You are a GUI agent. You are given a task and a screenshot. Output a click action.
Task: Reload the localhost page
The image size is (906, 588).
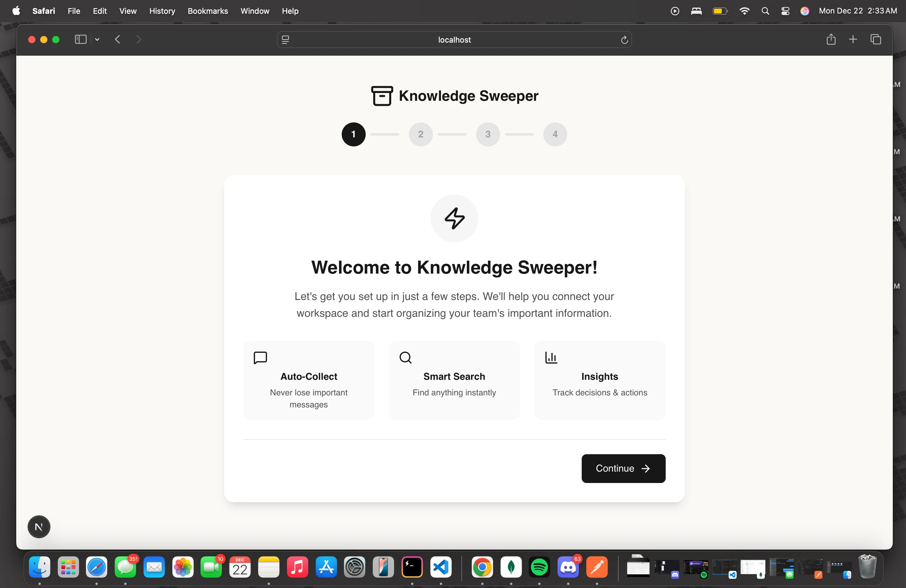[624, 40]
